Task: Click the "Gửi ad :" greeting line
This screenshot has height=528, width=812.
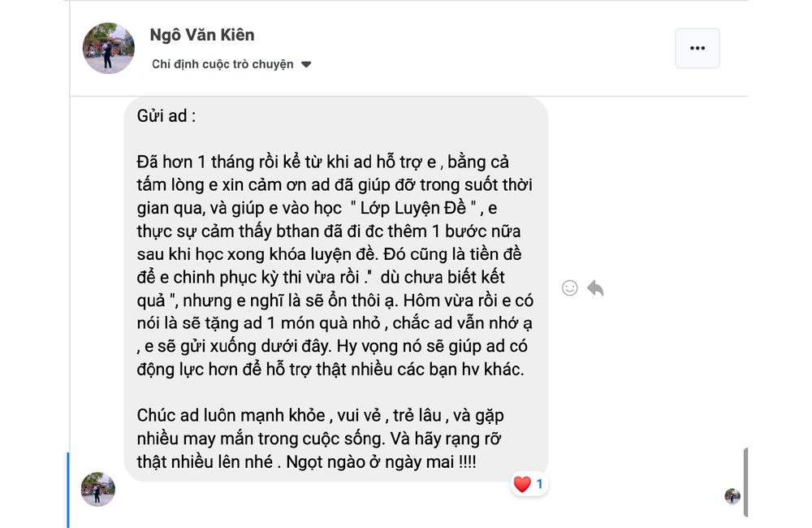Action: coord(166,116)
